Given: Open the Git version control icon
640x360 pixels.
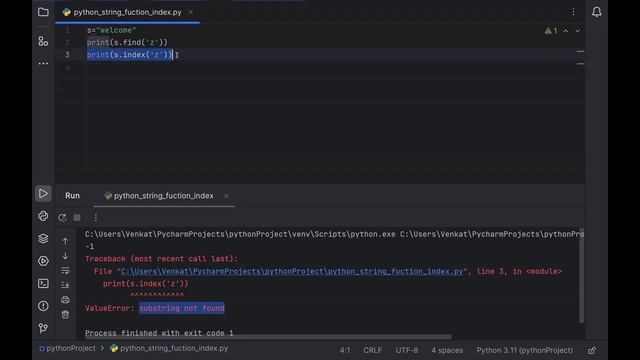Looking at the screenshot, I should pos(43,328).
